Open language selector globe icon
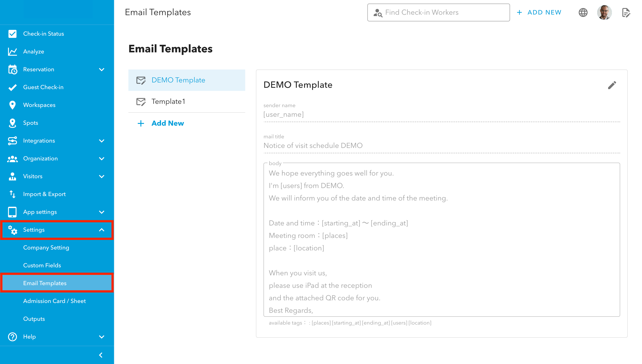642x364 pixels. pos(583,12)
